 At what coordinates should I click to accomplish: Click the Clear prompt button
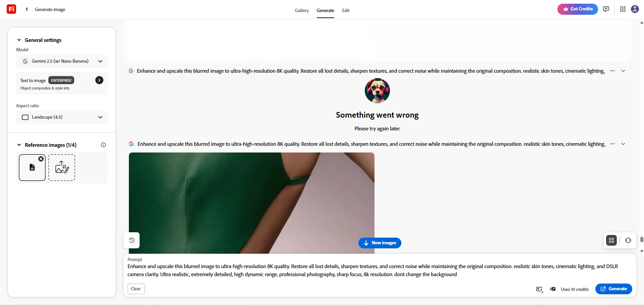pos(136,289)
